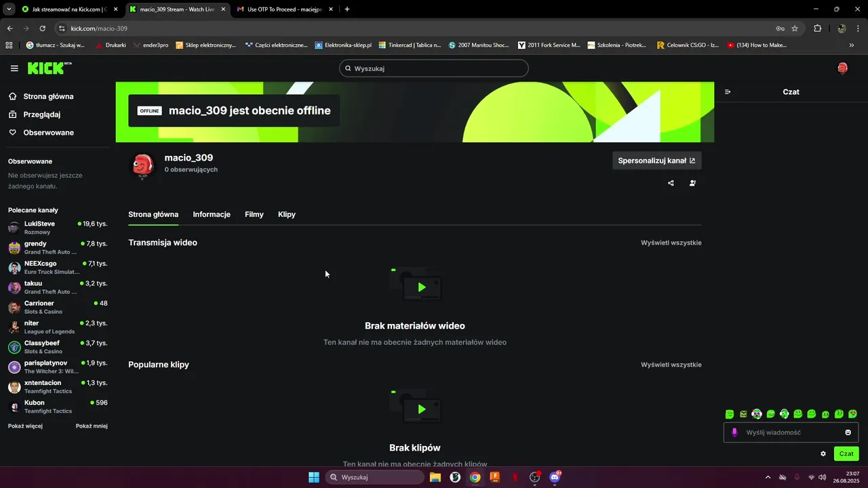Image resolution: width=868 pixels, height=488 pixels.
Task: Switch to the Gmail 'Use OTP To Proceed' browser tab
Action: [x=286, y=9]
